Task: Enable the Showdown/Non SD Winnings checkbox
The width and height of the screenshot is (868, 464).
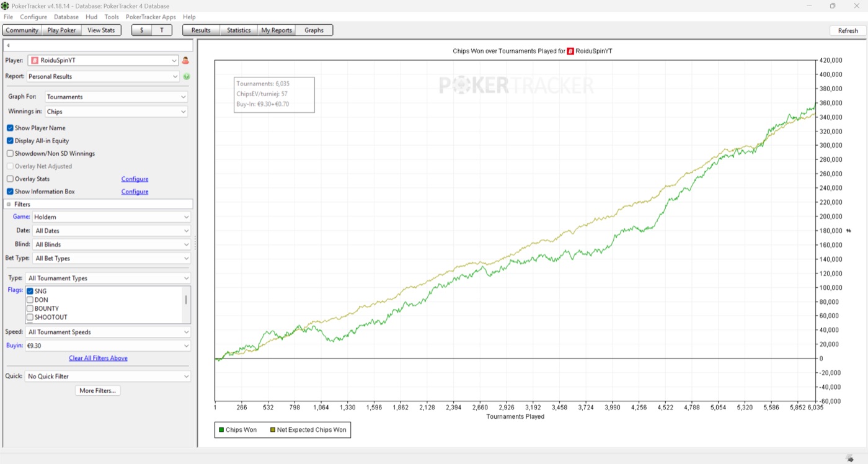Action: click(x=10, y=153)
